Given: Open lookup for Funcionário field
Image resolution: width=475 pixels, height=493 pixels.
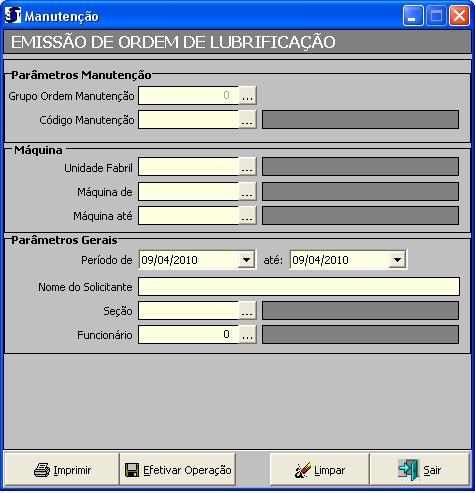Looking at the screenshot, I should (247, 335).
